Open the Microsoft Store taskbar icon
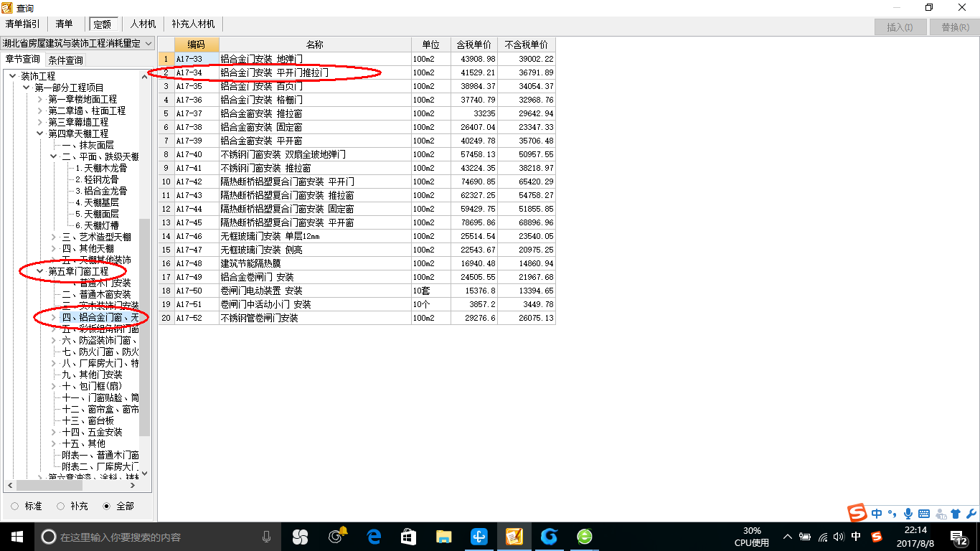The height and width of the screenshot is (551, 980). pyautogui.click(x=408, y=536)
